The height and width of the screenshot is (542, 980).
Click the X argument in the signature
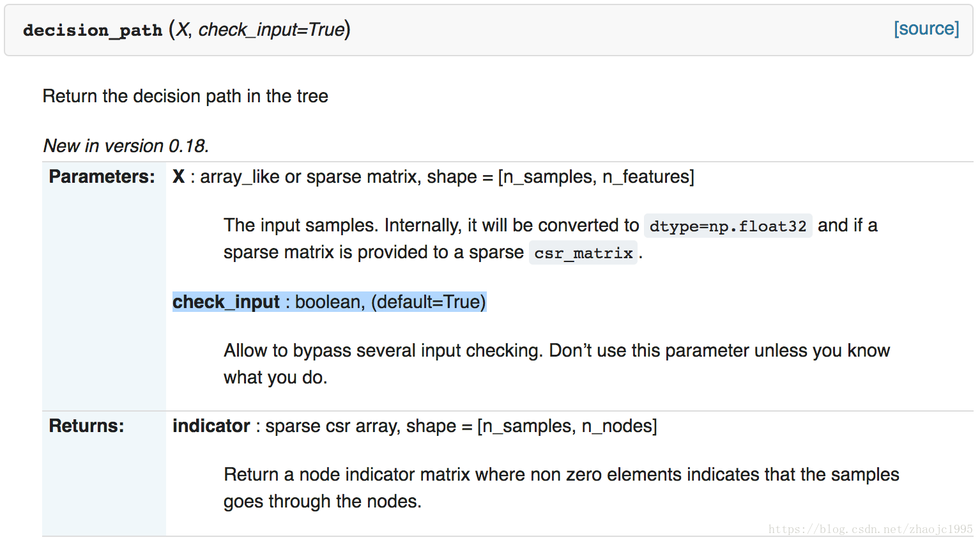[x=182, y=29]
